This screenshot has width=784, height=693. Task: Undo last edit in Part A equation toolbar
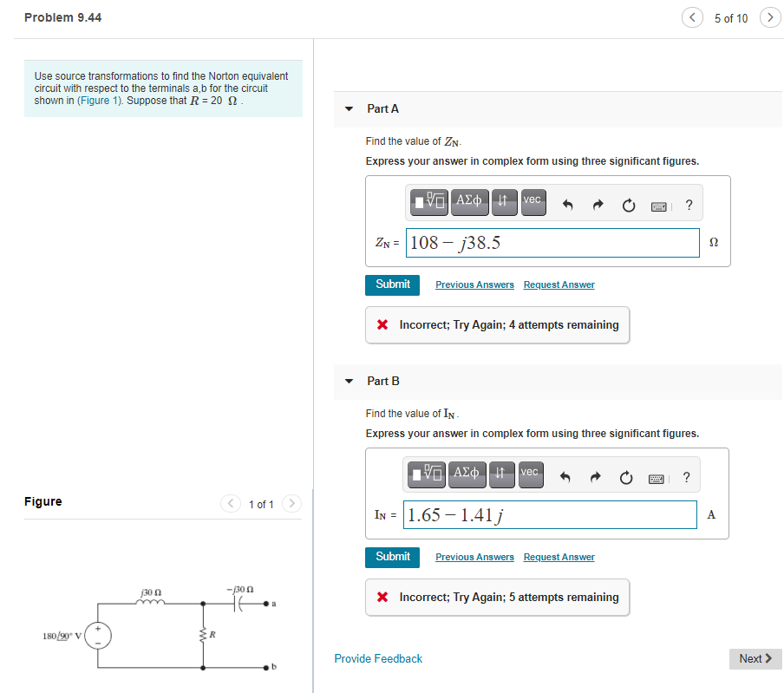[x=568, y=201]
